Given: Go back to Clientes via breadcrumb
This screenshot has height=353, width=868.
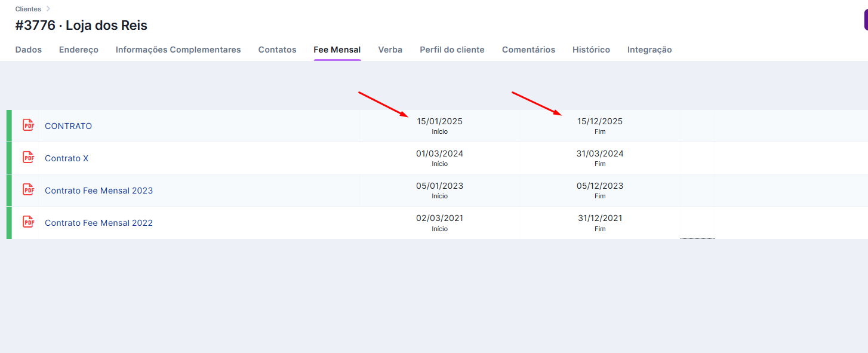Looking at the screenshot, I should click(28, 9).
